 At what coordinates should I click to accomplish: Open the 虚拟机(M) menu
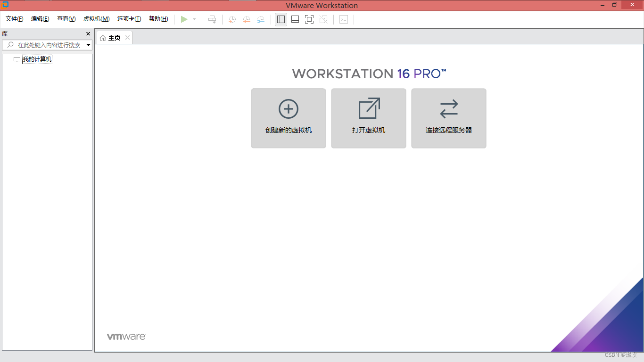point(96,19)
